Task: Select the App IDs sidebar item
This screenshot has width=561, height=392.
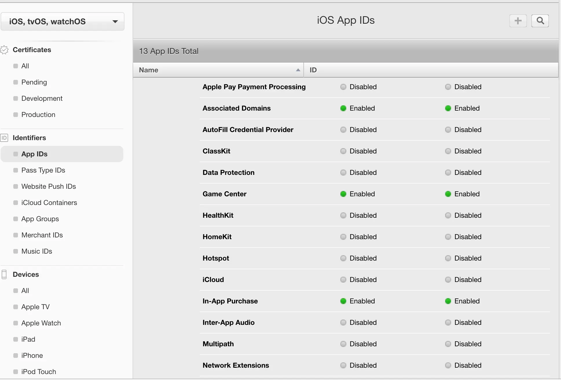Action: (34, 154)
